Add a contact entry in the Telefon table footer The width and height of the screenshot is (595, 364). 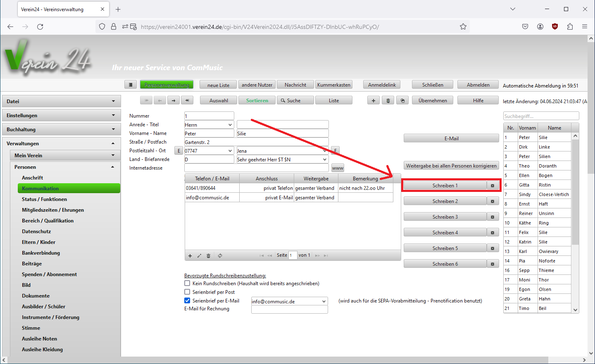[190, 256]
